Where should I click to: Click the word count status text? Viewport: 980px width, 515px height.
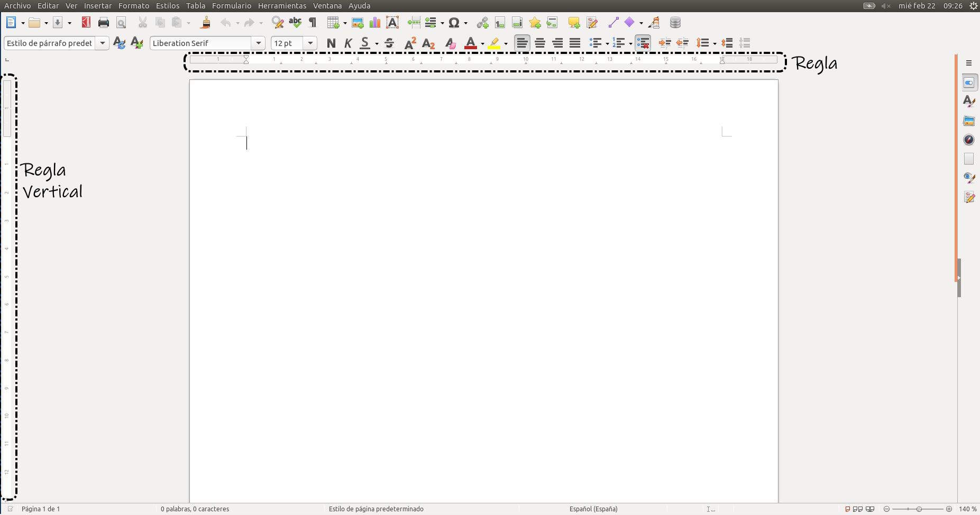pyautogui.click(x=195, y=509)
